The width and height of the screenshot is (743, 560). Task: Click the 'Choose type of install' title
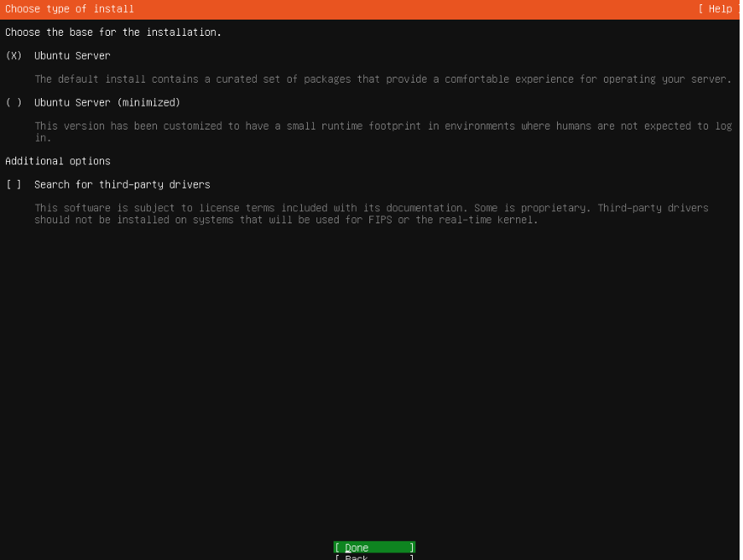(x=70, y=9)
